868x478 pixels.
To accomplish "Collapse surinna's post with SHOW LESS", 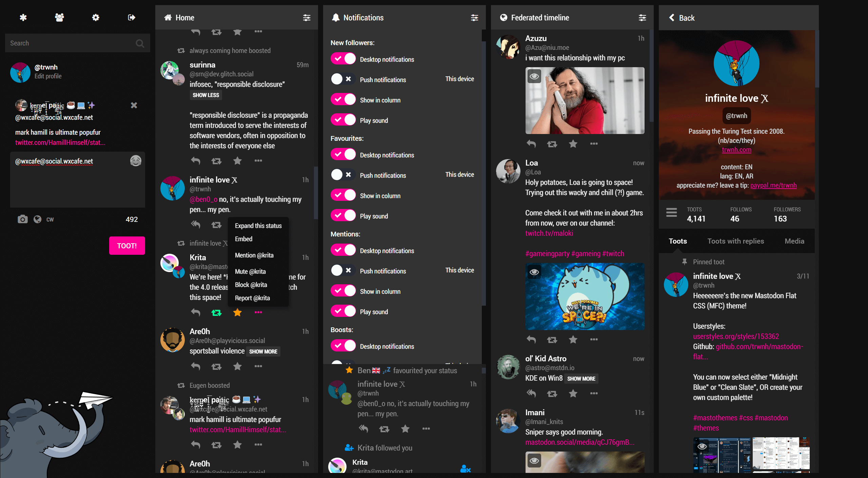I will click(x=206, y=95).
